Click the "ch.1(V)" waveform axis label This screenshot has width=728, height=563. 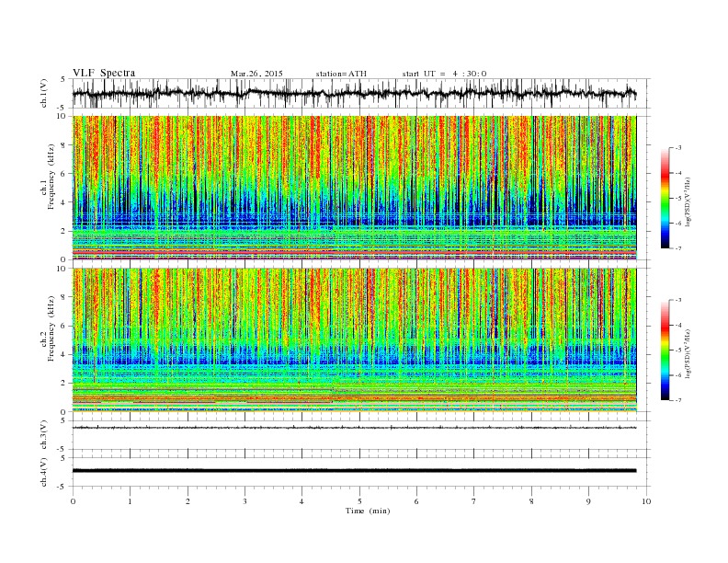point(44,93)
